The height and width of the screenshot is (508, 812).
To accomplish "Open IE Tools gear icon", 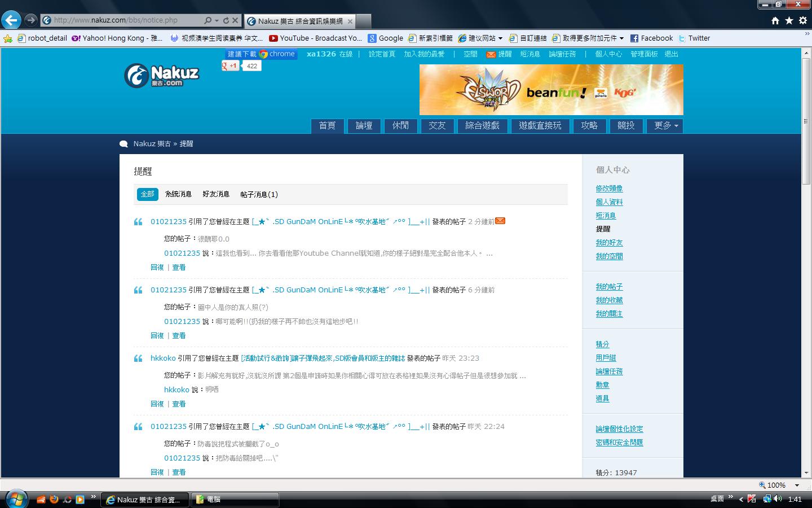I will click(803, 20).
